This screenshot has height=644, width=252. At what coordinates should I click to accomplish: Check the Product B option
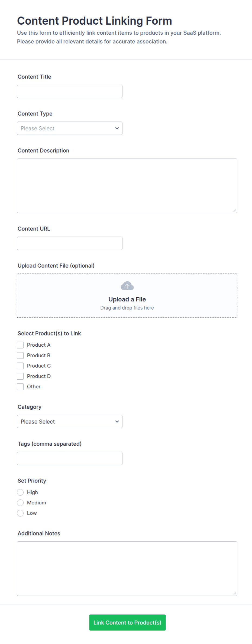[x=20, y=355]
